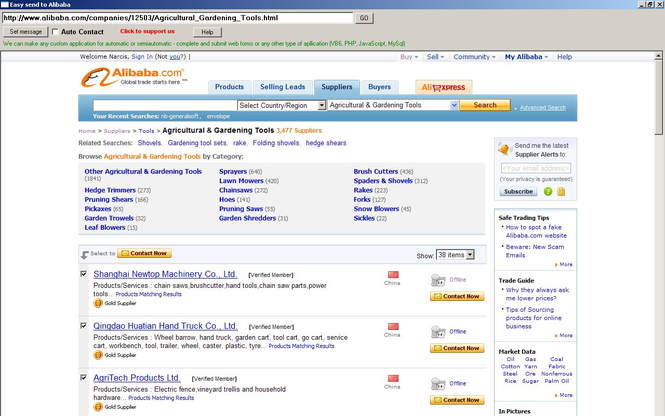The image size is (665, 416).
Task: Open How to spot a fake Alibaba.com website
Action: coord(536,232)
